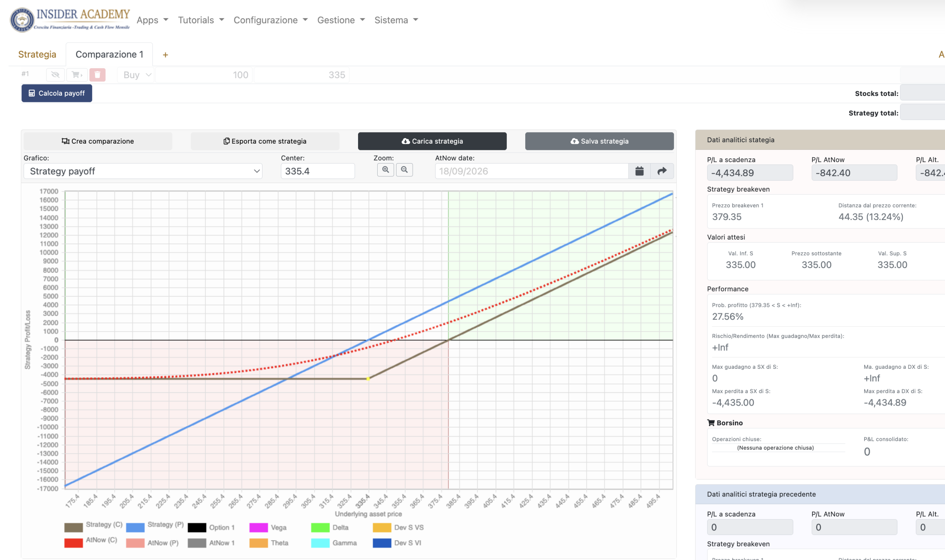Image resolution: width=945 pixels, height=560 pixels.
Task: Click Max perdita a DX value -4,434.89
Action: tap(885, 402)
